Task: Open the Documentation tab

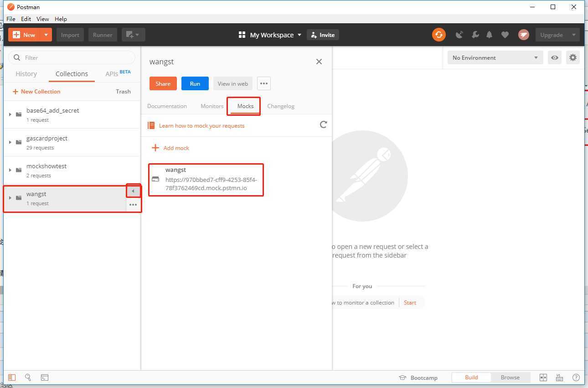Action: tap(167, 106)
